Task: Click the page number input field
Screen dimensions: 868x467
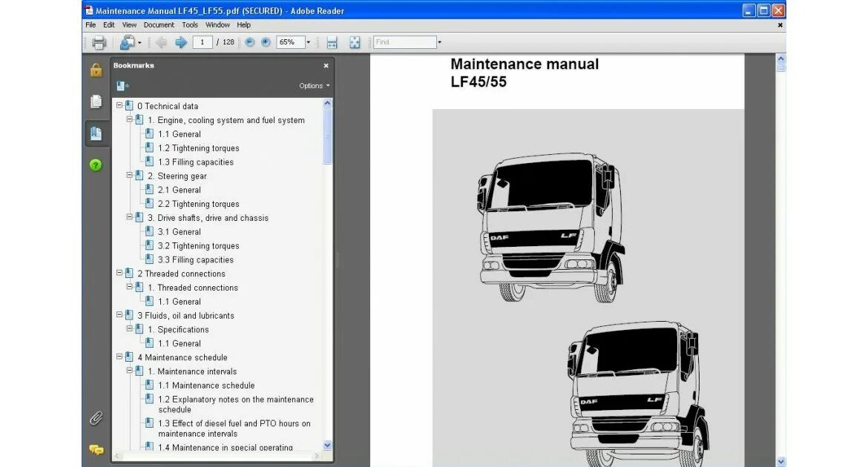Action: click(x=203, y=42)
